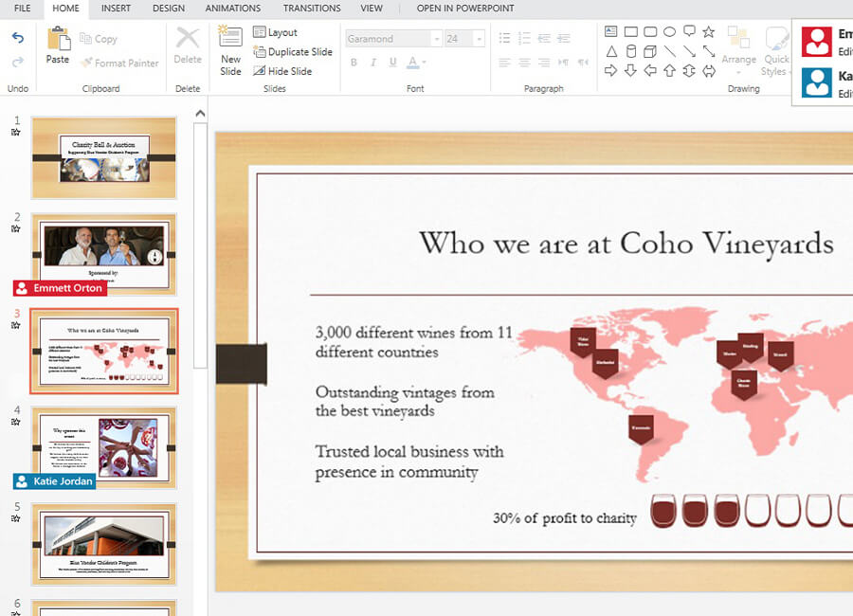Toggle Bold text formatting
The height and width of the screenshot is (616, 853).
(354, 63)
